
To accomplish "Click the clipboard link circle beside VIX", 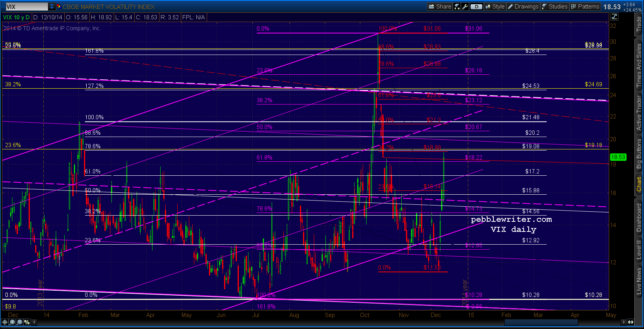I will pyautogui.click(x=3, y=7).
